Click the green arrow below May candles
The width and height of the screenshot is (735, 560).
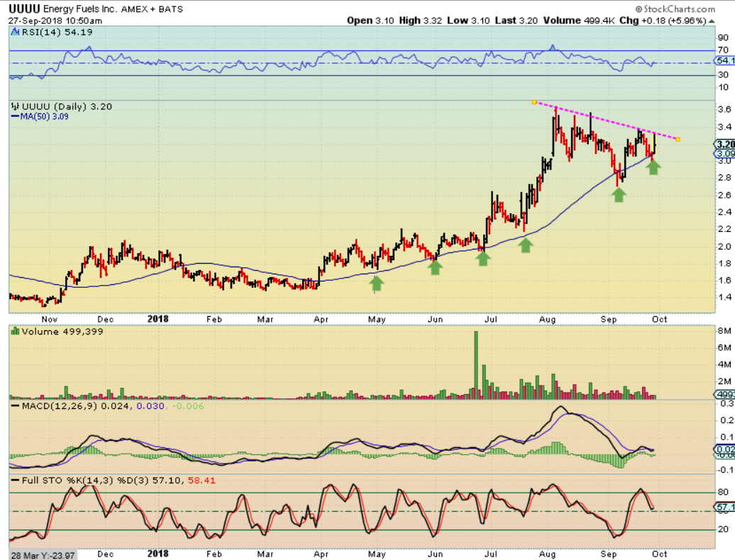pyautogui.click(x=377, y=284)
